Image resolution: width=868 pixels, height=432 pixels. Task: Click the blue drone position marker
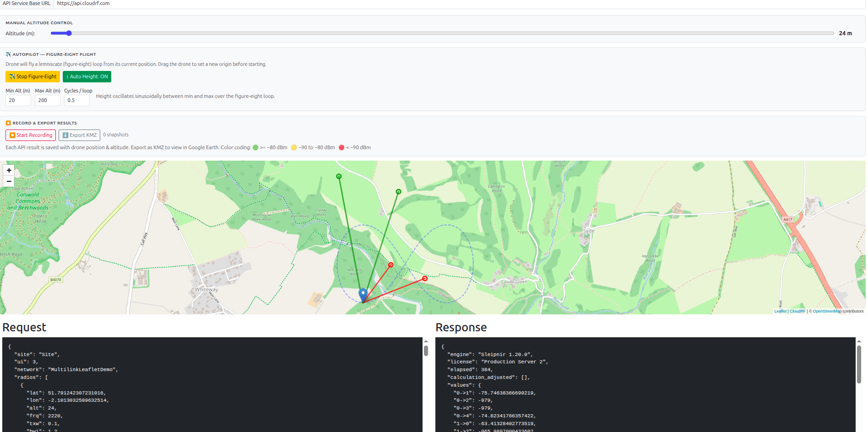click(x=363, y=294)
